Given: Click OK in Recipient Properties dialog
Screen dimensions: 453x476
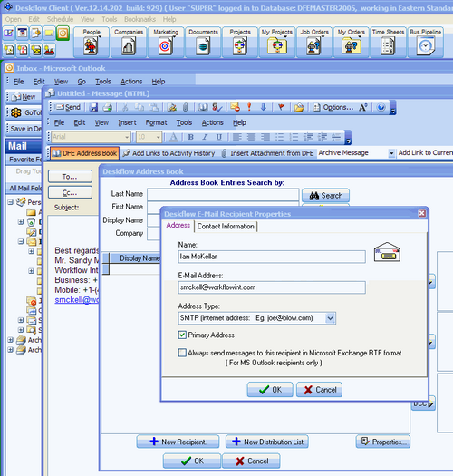Looking at the screenshot, I should [270, 390].
